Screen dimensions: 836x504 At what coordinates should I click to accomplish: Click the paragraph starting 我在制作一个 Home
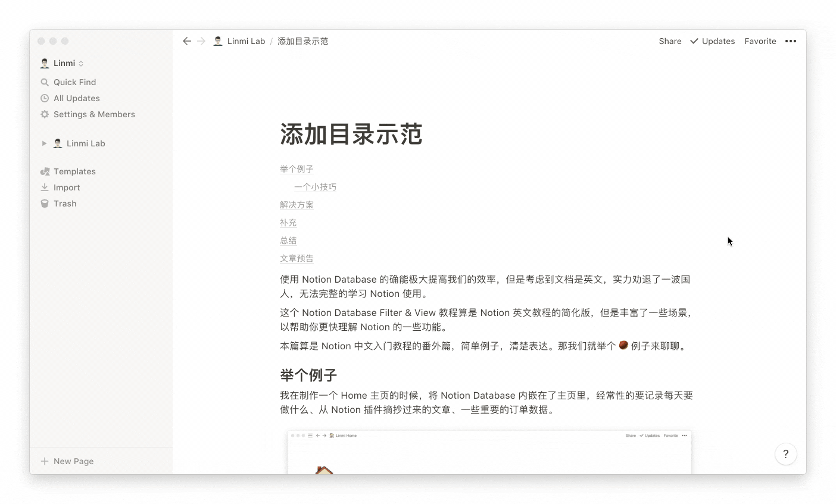tap(486, 402)
